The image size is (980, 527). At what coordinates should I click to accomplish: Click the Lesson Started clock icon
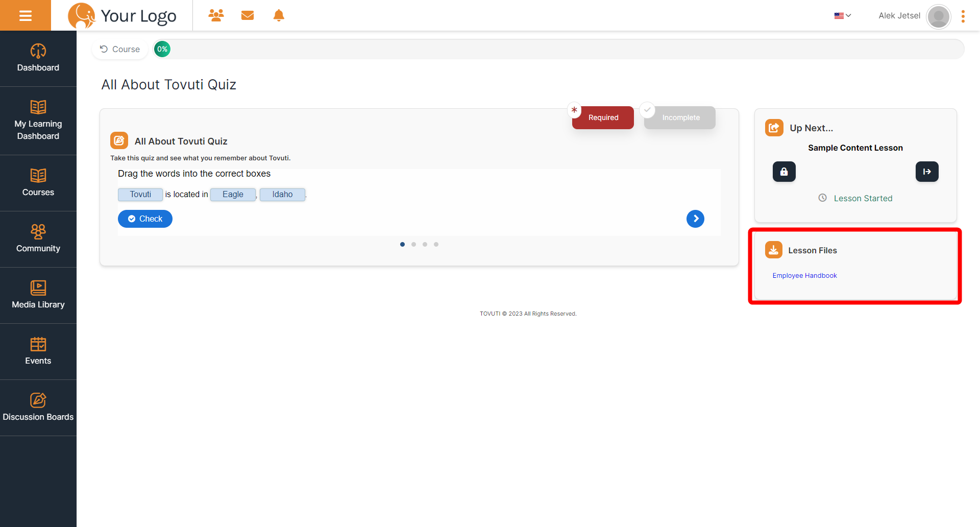[x=822, y=198]
